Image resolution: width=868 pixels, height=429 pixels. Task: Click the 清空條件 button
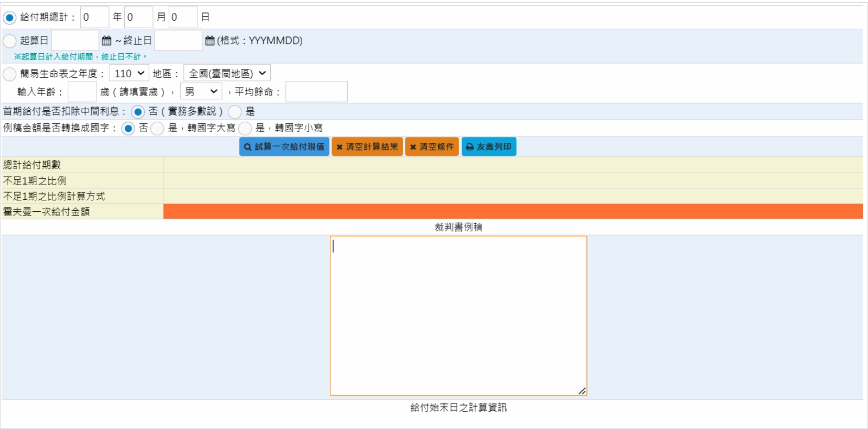point(432,147)
